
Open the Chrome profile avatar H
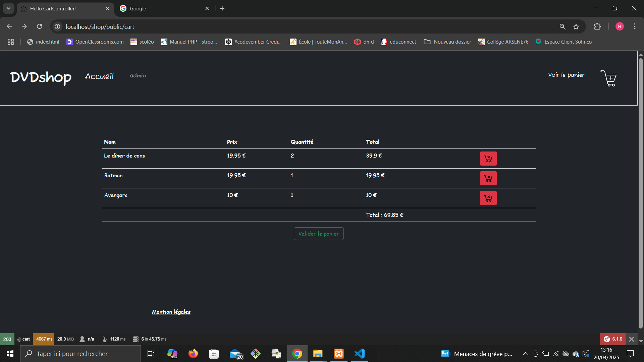coord(620,26)
